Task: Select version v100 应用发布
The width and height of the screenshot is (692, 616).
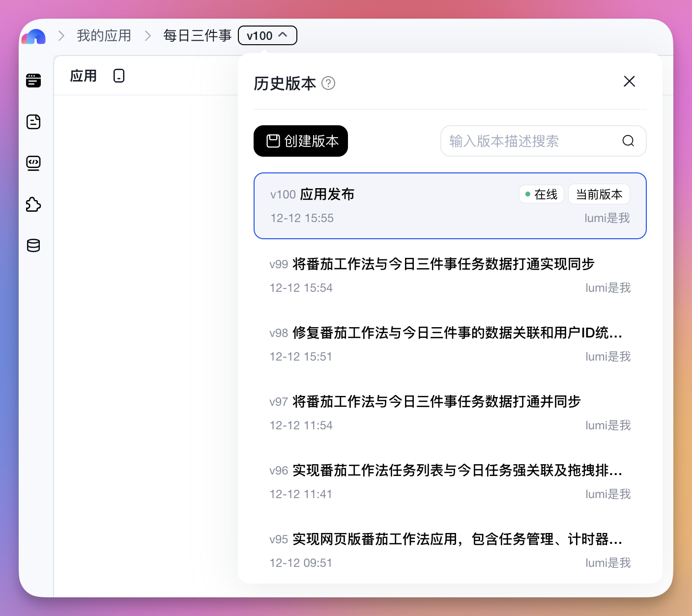Action: click(x=450, y=206)
